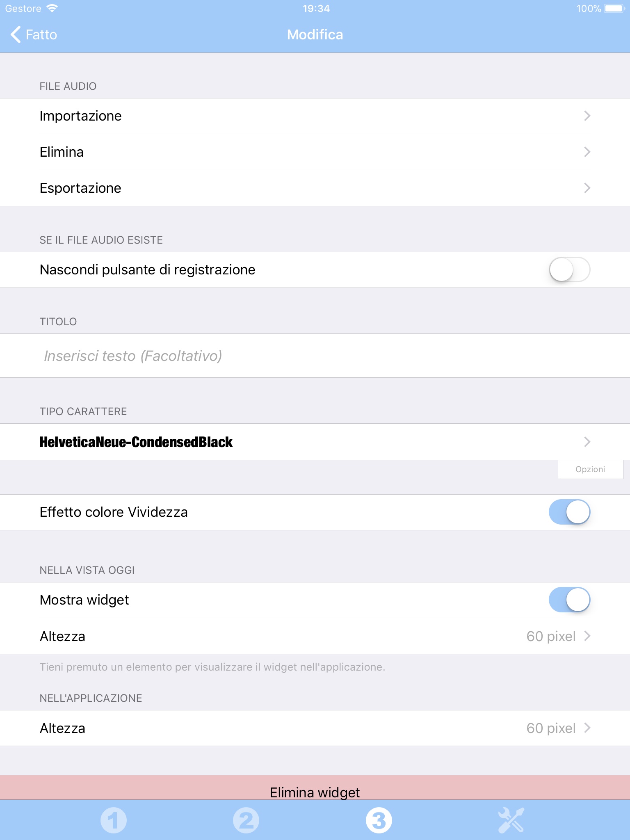Open the Esportazione menu row

pyautogui.click(x=315, y=188)
